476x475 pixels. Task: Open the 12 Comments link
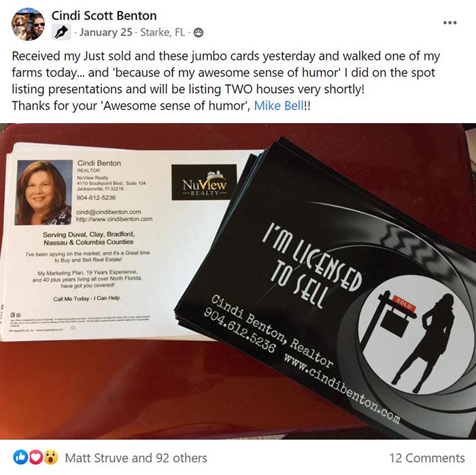coord(427,458)
